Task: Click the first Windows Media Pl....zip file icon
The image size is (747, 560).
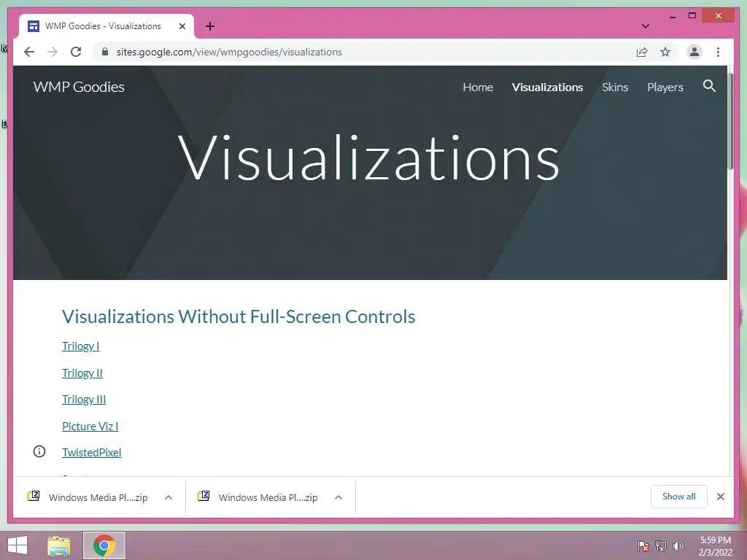Action: tap(34, 496)
